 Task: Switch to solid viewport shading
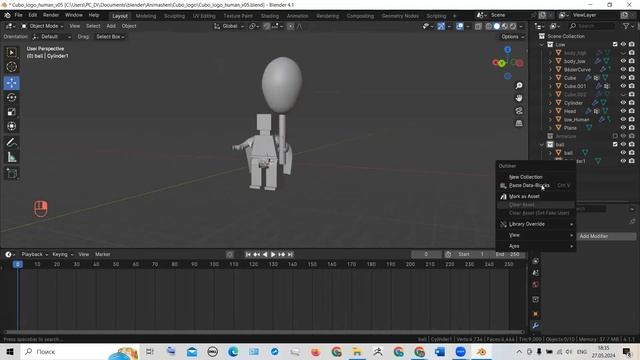pyautogui.click(x=497, y=26)
